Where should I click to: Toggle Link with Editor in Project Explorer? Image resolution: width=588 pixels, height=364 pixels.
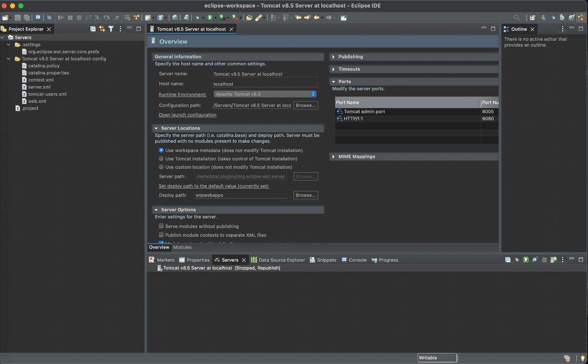click(102, 29)
